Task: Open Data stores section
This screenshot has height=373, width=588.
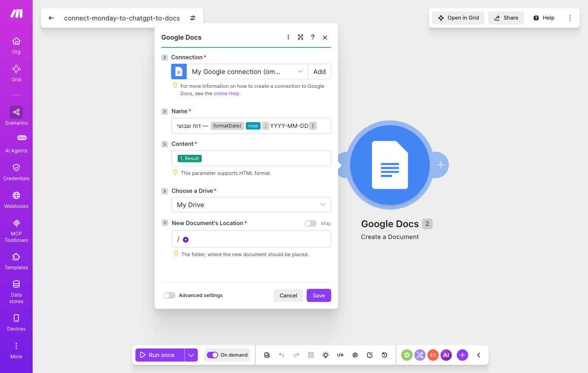Action: tap(16, 292)
